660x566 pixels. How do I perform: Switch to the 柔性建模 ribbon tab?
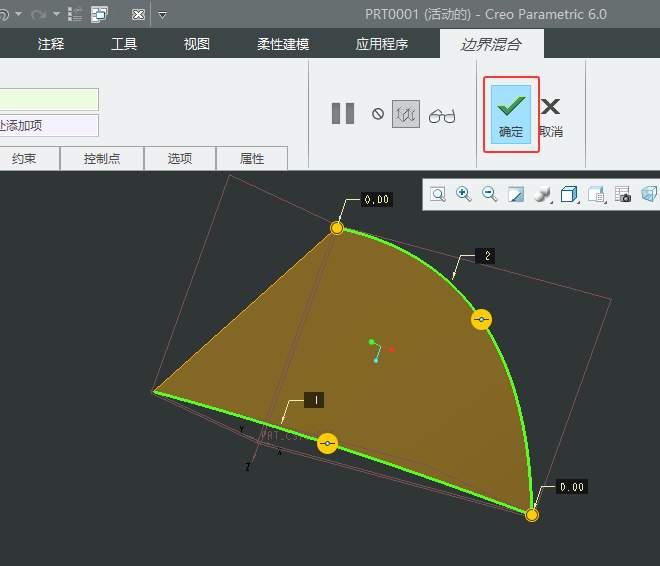283,44
